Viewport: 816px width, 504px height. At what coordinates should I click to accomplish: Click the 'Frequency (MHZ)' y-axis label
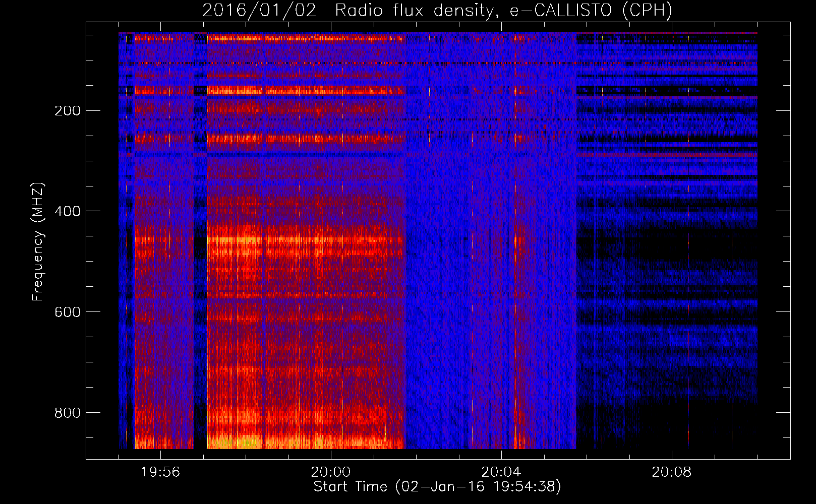pos(38,241)
